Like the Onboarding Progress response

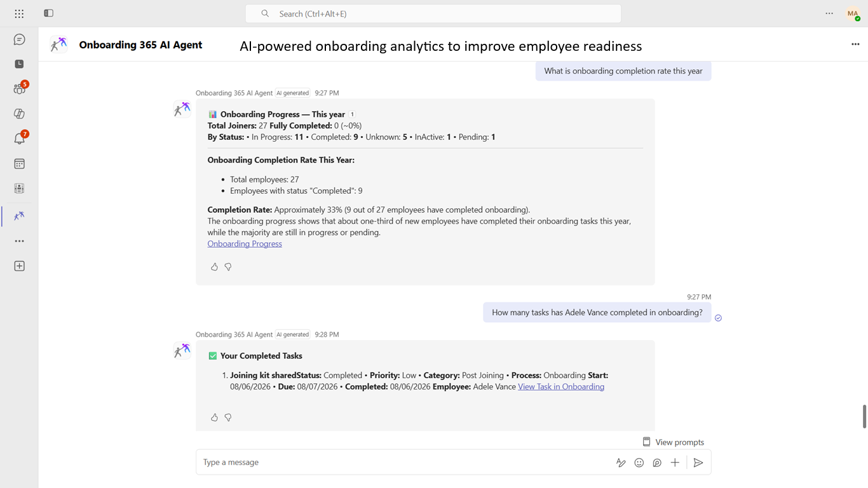[x=214, y=267]
